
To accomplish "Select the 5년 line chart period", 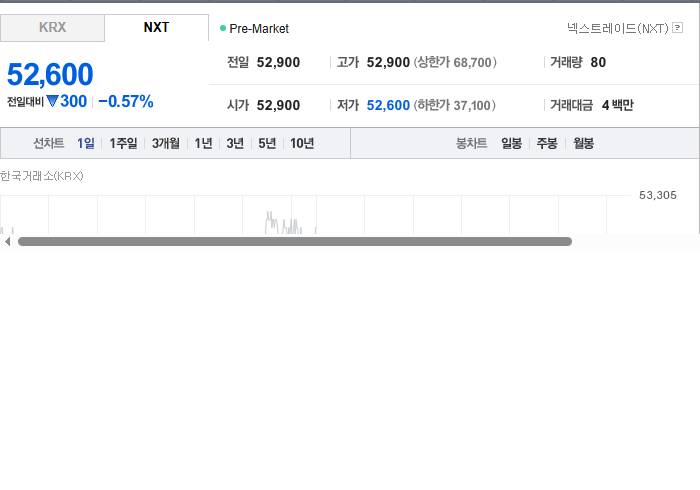I will coord(267,143).
